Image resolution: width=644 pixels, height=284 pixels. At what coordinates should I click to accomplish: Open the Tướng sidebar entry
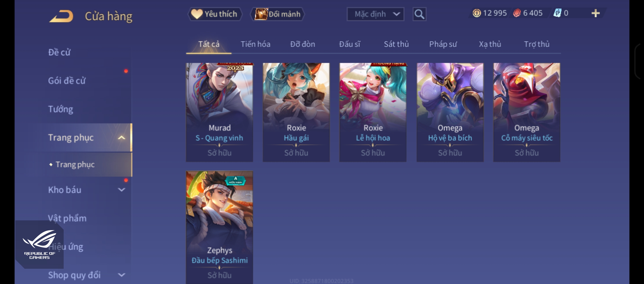click(61, 109)
